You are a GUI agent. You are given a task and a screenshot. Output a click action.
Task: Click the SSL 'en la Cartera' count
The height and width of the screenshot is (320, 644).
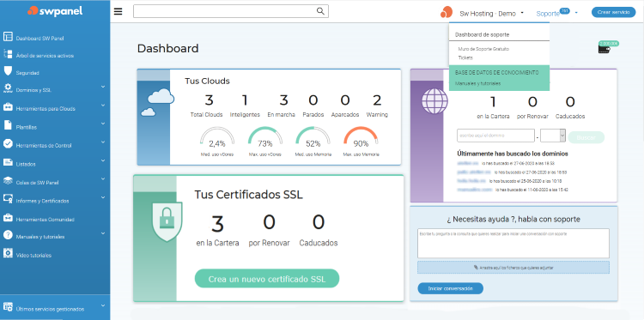[217, 225]
